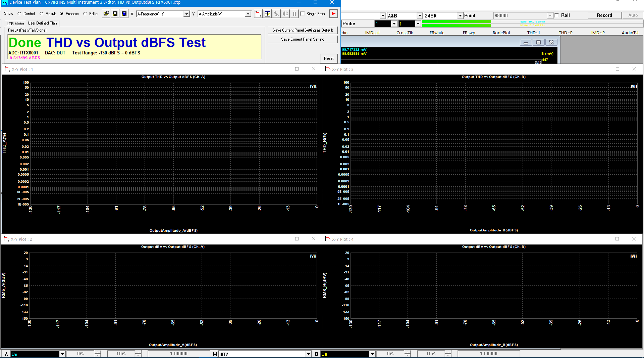
Task: Click the Point trigger label button
Action: 478,15
